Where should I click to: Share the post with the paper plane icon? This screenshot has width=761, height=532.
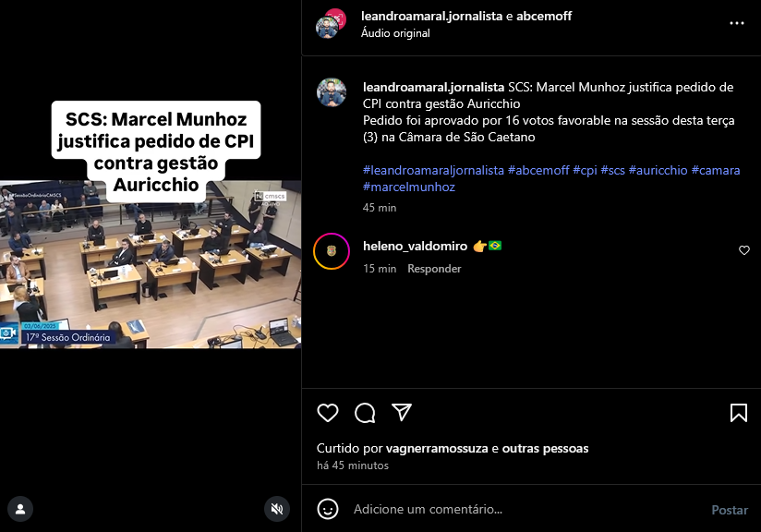[x=402, y=413]
